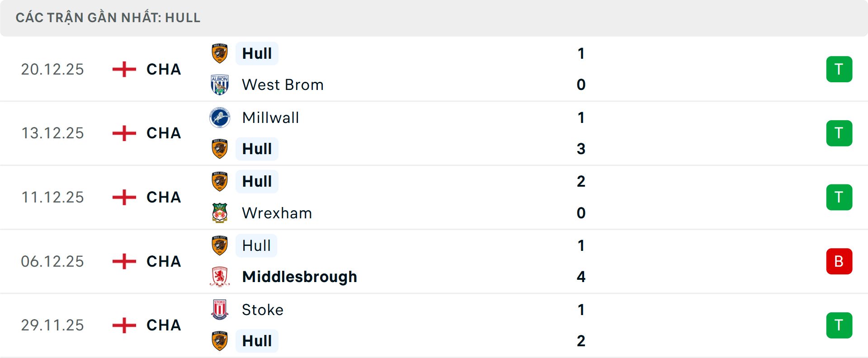Open the Wrexham club crest
This screenshot has height=358, width=868.
click(219, 213)
